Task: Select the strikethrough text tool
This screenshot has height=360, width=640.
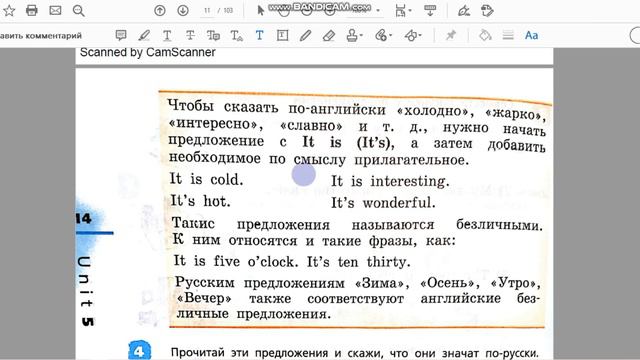Action: pos(190,36)
